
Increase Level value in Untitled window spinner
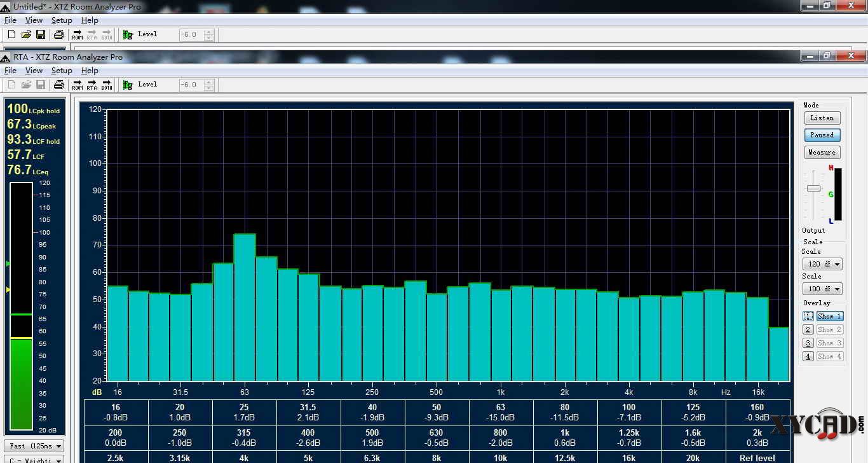tap(208, 31)
